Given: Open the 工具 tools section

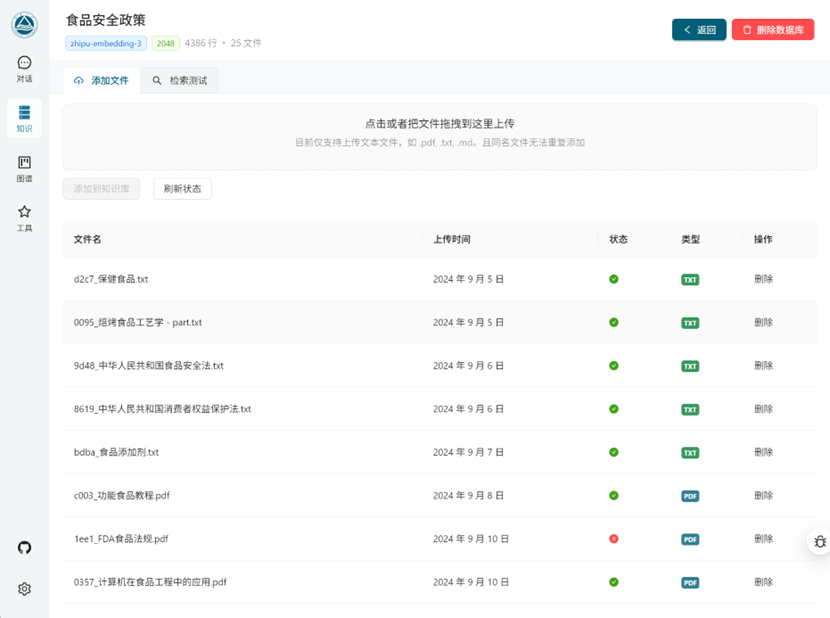Looking at the screenshot, I should tap(24, 219).
